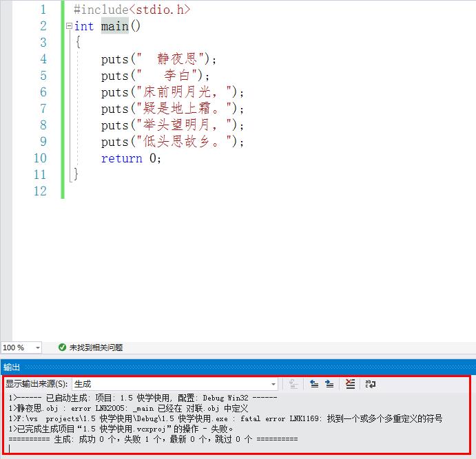
Task: Toggle word wrap in output panel
Action: (x=371, y=384)
